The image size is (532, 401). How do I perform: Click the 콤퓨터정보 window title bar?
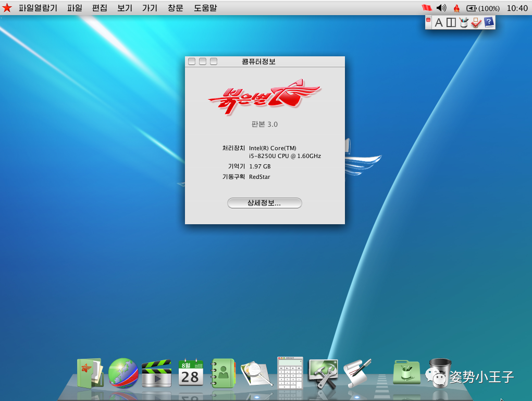coord(265,62)
